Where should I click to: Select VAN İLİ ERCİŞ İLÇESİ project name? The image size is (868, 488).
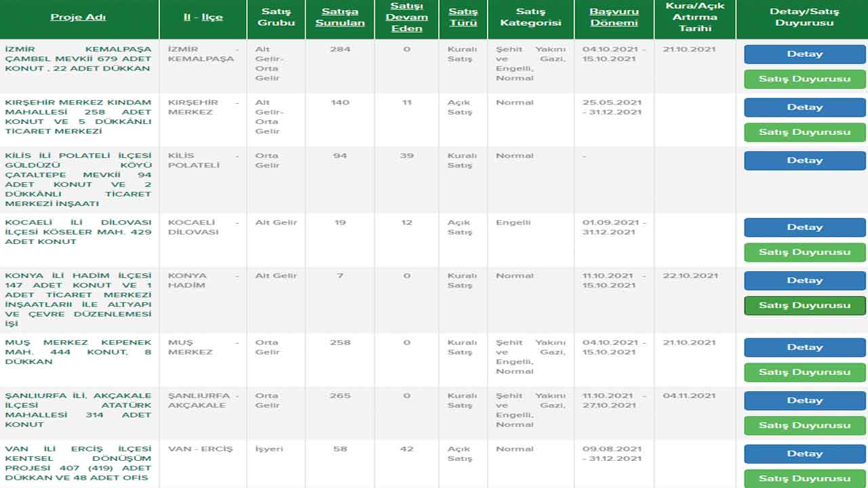click(78, 464)
